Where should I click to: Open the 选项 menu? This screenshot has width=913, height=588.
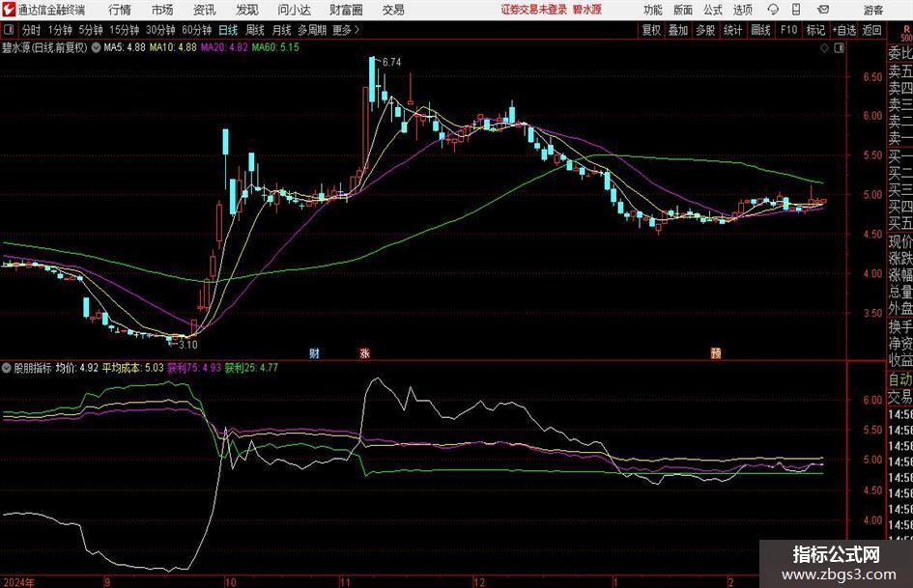742,10
